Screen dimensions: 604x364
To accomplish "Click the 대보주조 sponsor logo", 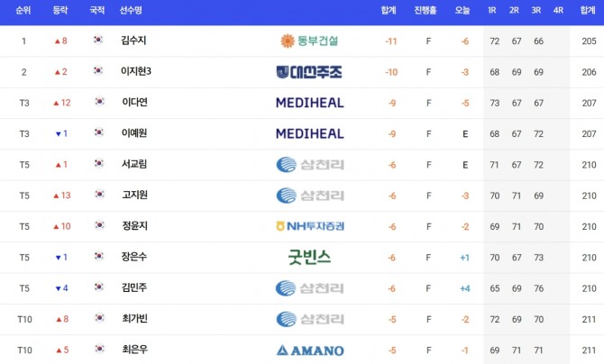I will click(x=309, y=72).
